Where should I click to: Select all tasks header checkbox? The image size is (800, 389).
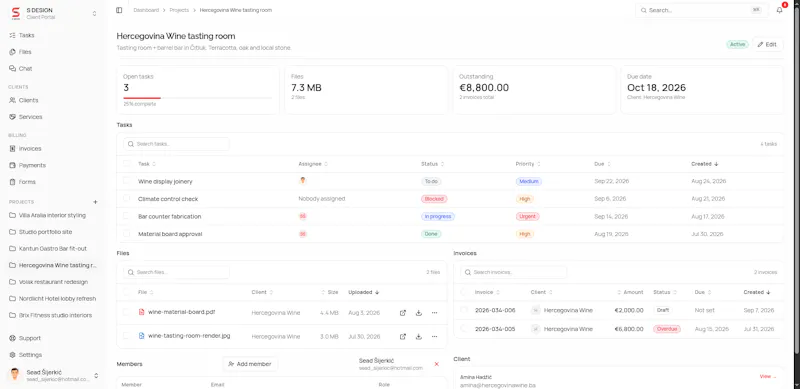(127, 164)
